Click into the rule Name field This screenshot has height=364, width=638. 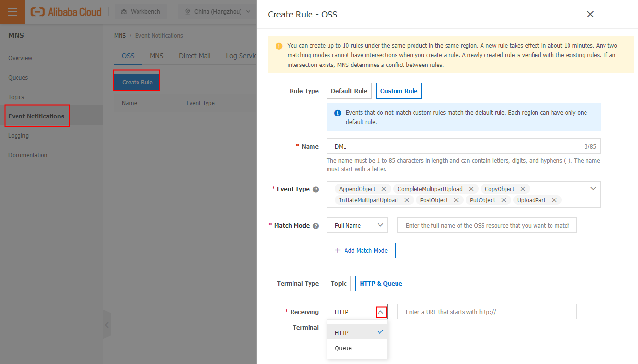[x=464, y=146]
